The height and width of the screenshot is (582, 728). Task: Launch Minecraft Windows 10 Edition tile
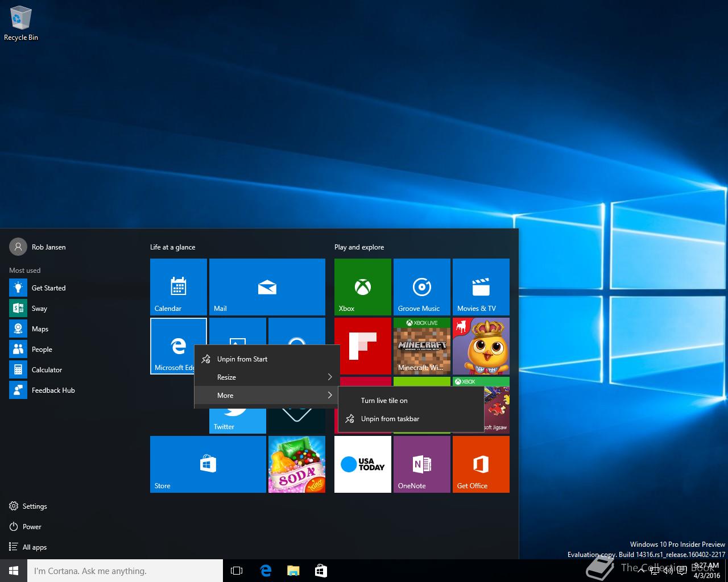click(422, 346)
